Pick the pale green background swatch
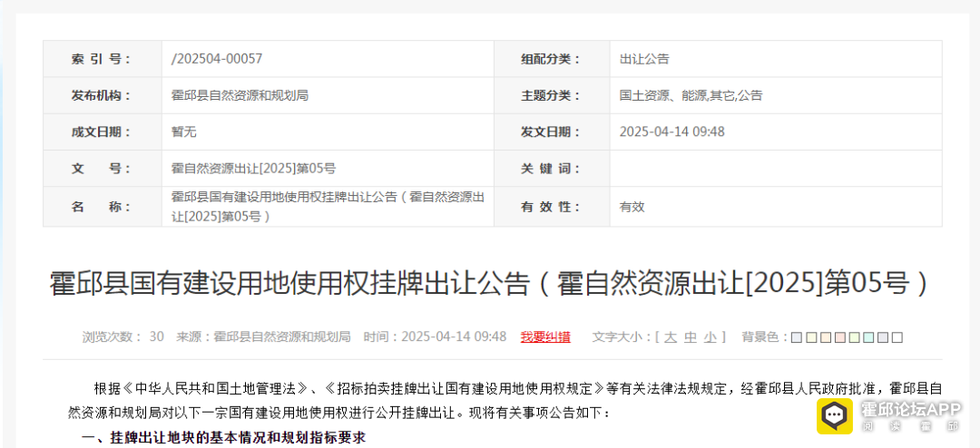 coord(855,338)
